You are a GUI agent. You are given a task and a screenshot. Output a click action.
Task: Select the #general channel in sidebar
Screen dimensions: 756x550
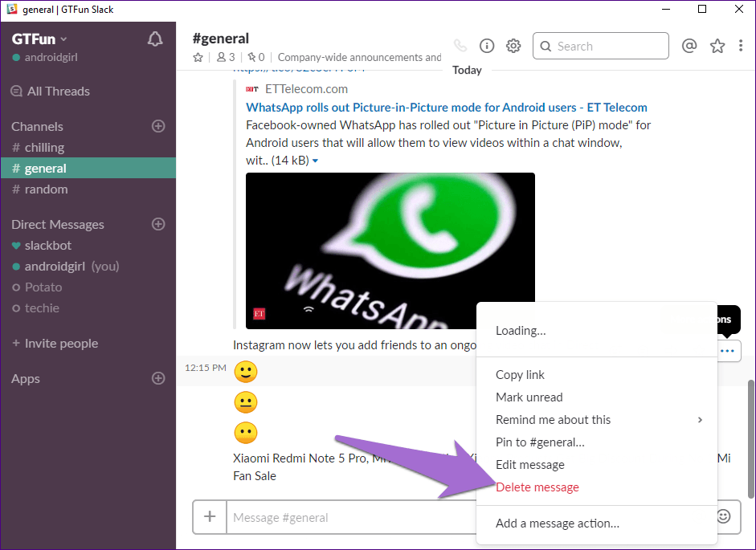(88, 169)
